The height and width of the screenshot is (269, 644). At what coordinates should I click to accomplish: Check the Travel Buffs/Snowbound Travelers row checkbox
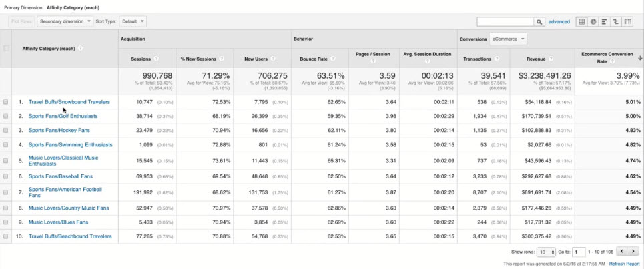pyautogui.click(x=6, y=102)
